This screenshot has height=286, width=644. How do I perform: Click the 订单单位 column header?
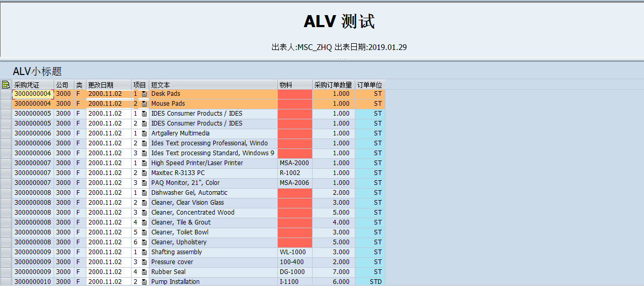370,85
